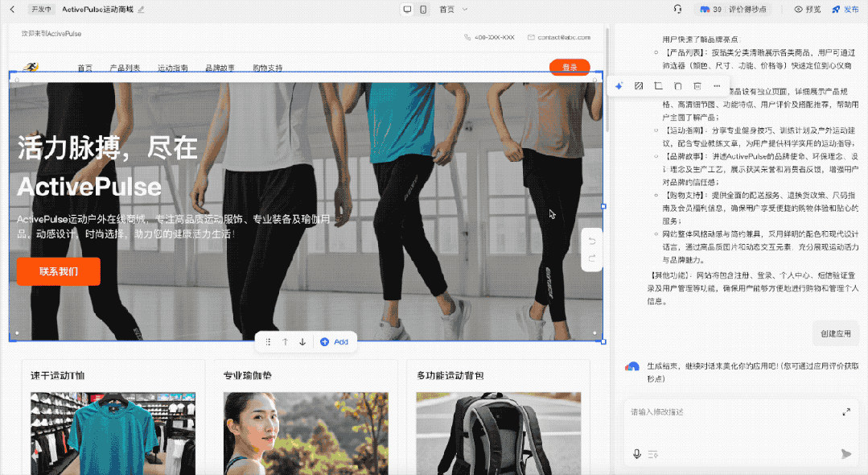The height and width of the screenshot is (475, 868).
Task: Click the headset support icon in the top bar
Action: [677, 9]
